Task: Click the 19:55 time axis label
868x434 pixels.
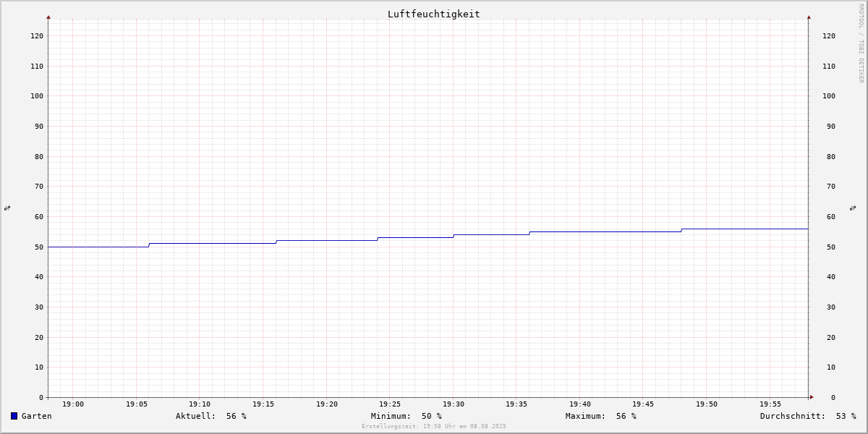Action: (x=770, y=404)
